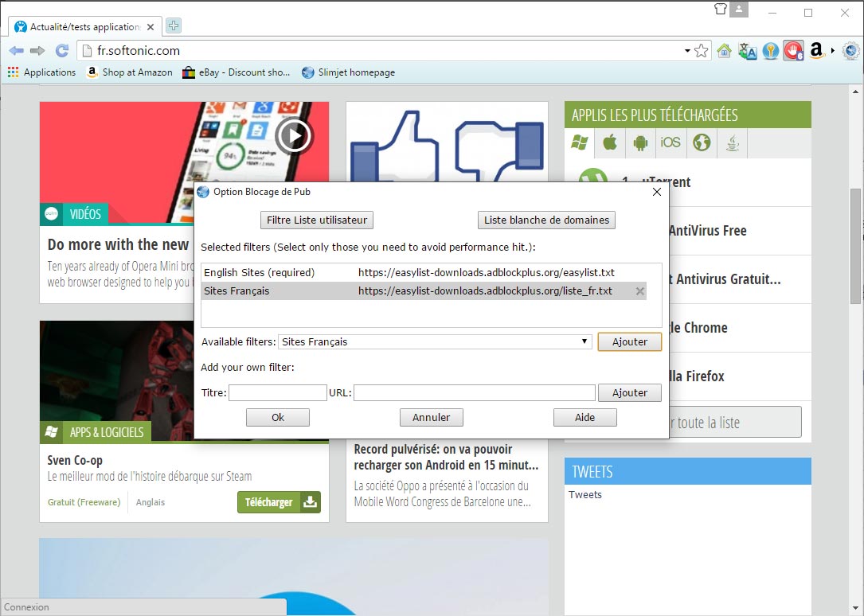This screenshot has height=616, width=864.
Task: Click the t-shirt theme icon
Action: (720, 9)
